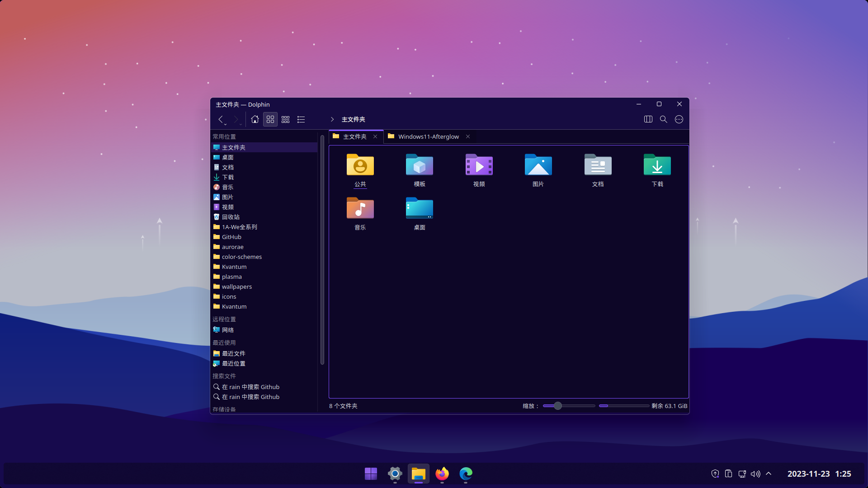Open home folder via house icon

pyautogui.click(x=255, y=119)
